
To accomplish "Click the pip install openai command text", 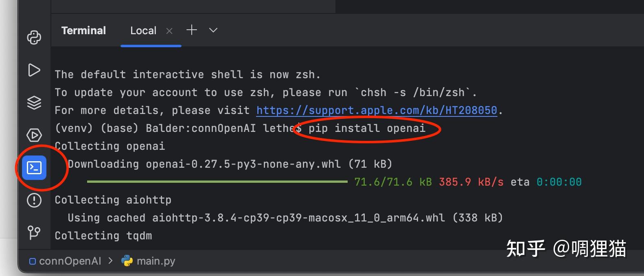I will (367, 128).
